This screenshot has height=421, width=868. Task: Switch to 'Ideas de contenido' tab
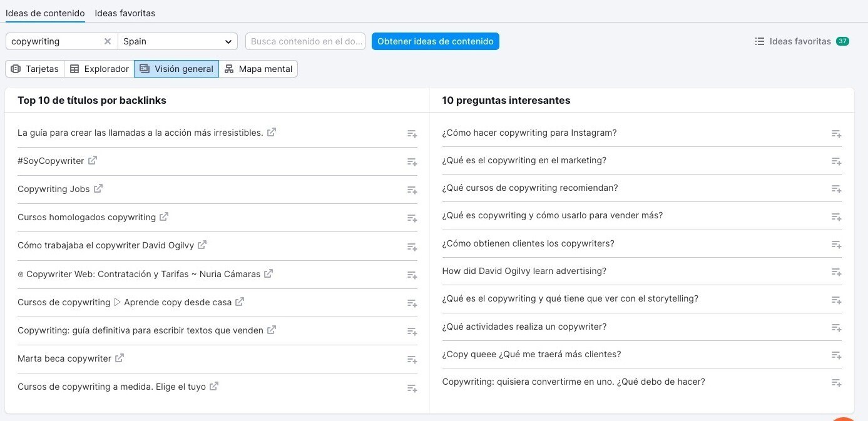point(45,13)
